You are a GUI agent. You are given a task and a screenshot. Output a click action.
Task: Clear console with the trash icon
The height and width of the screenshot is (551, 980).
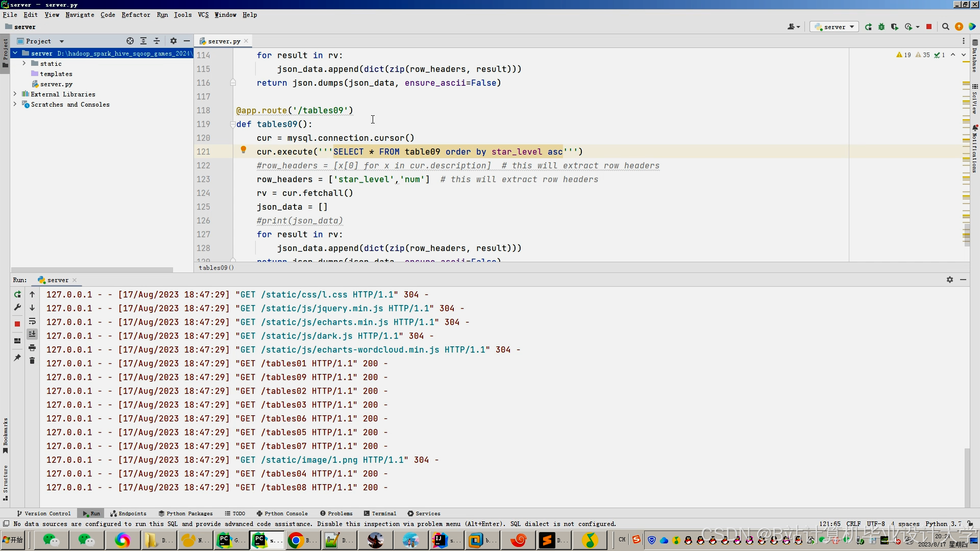[x=32, y=361]
